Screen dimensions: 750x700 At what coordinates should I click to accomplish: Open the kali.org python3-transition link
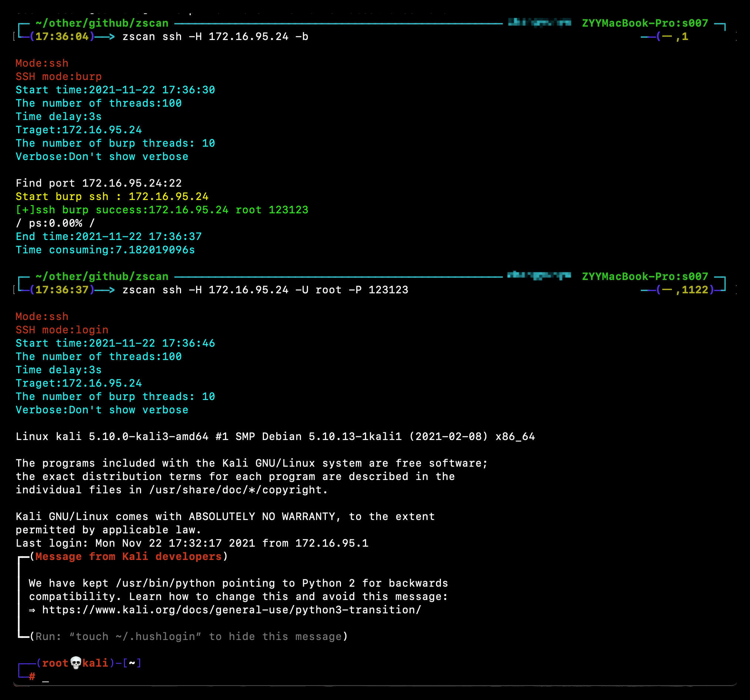click(231, 610)
